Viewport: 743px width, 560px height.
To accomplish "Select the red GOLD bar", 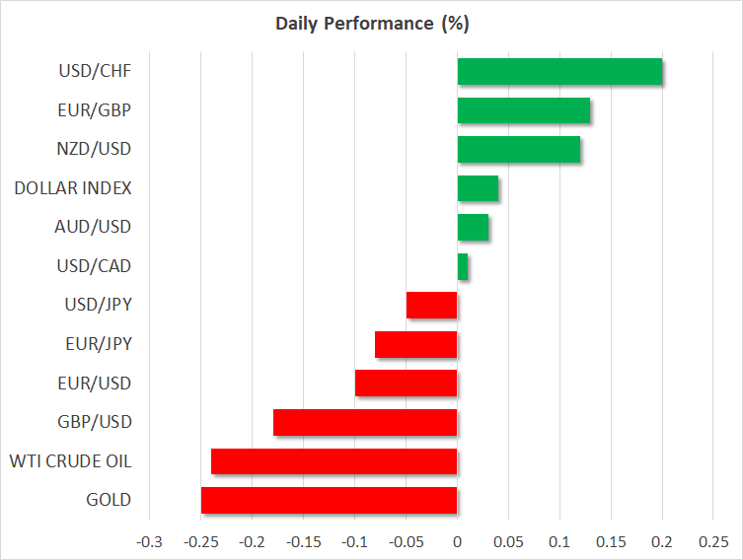I will coord(329,500).
